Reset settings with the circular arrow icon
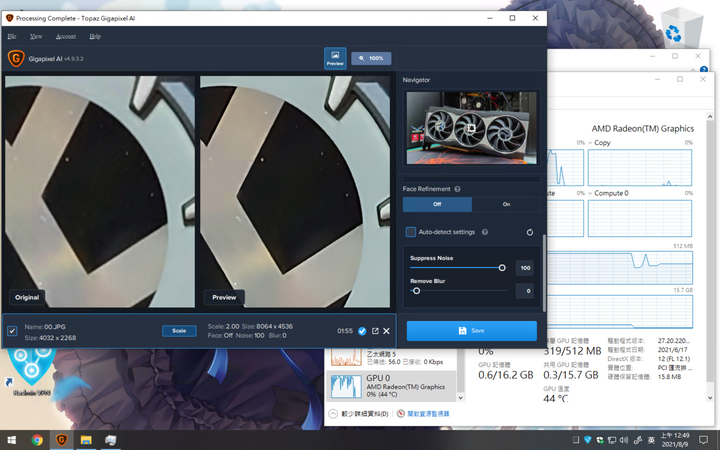720x450 pixels. [529, 232]
